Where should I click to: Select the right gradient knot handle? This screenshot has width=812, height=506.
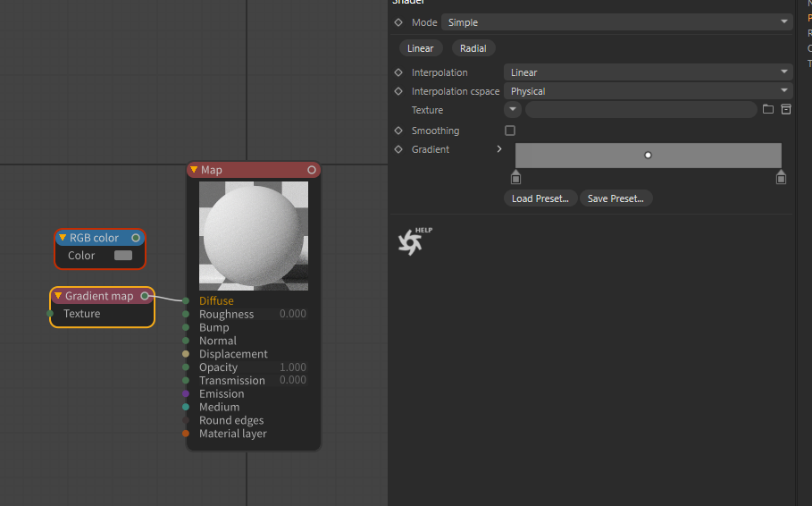click(x=781, y=177)
